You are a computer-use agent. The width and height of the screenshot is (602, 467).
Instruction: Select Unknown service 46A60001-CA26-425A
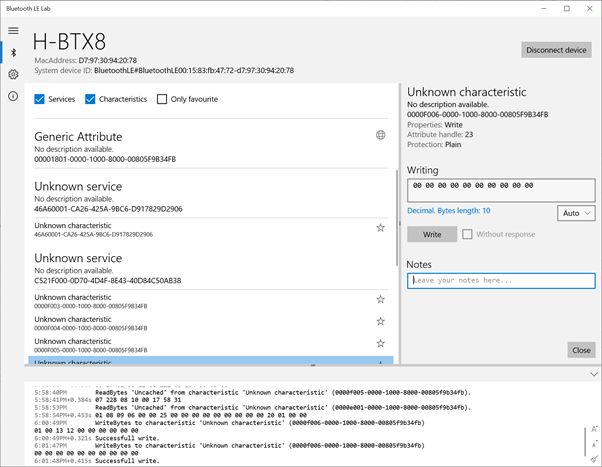pos(211,197)
